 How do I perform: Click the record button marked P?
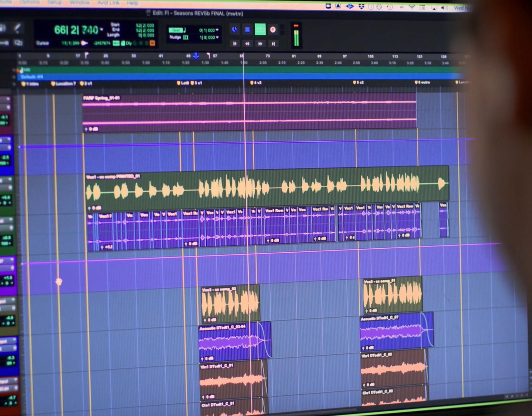point(273,30)
